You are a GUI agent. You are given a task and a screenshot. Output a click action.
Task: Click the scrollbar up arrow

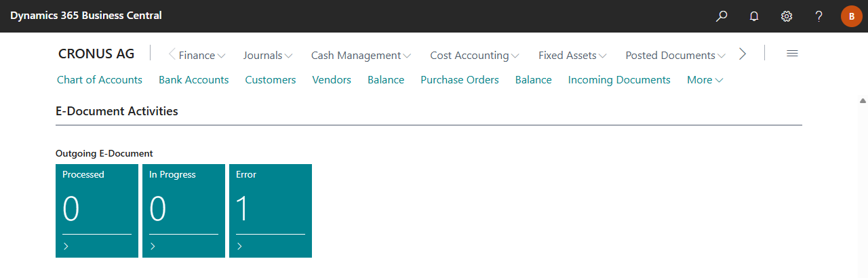(x=863, y=100)
